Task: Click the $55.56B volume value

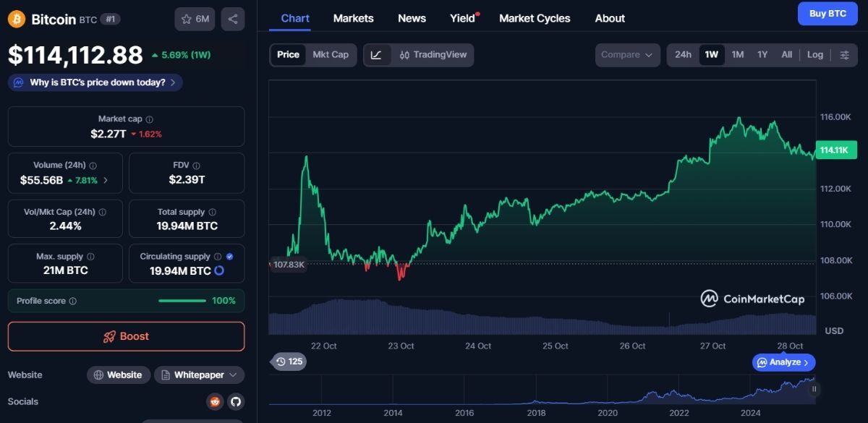Action: tap(41, 180)
